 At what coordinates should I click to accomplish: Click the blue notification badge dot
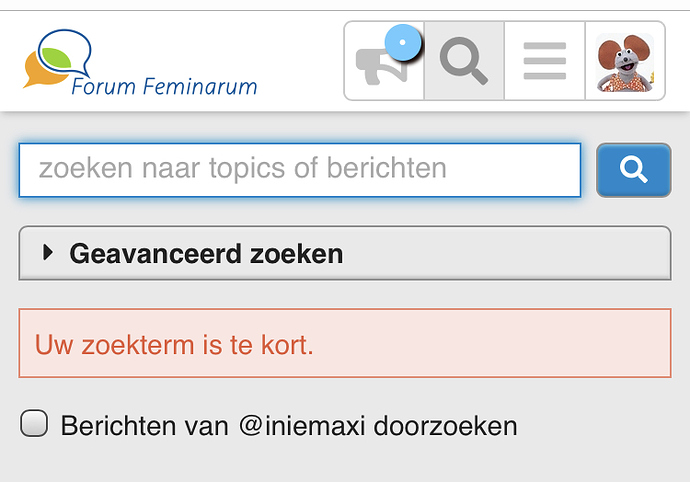click(x=403, y=43)
